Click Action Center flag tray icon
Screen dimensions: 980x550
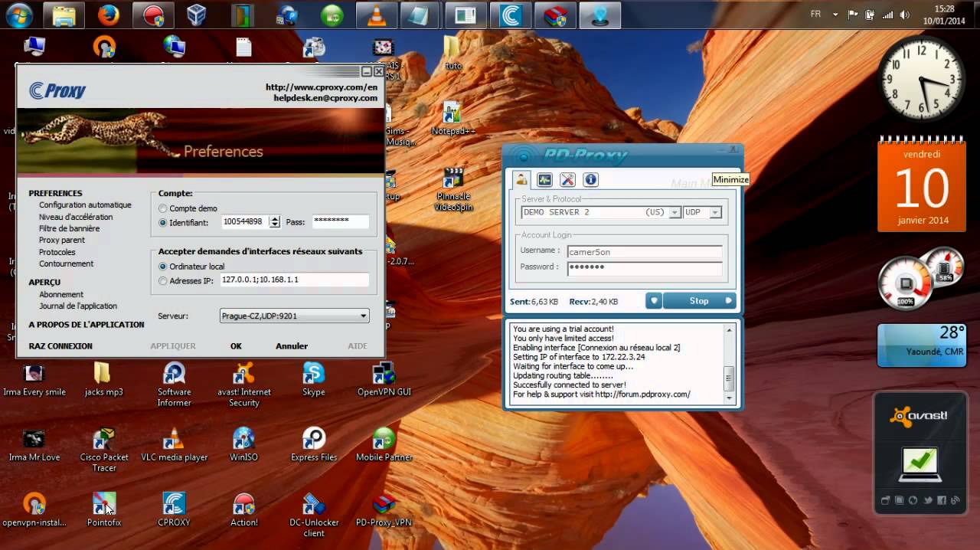(x=853, y=15)
